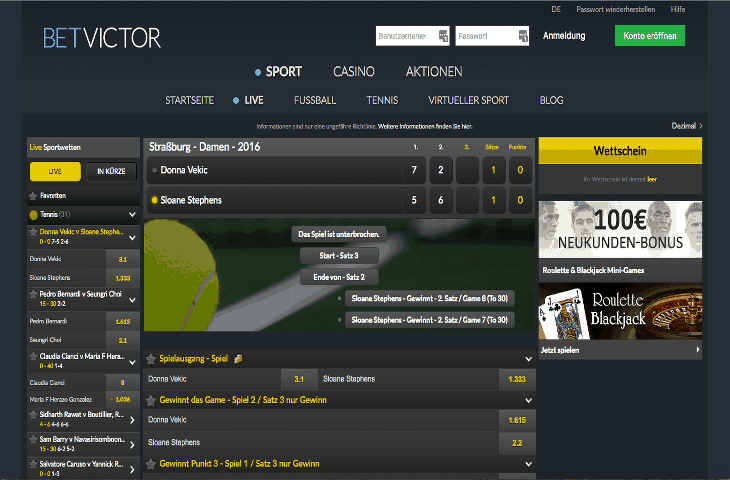Select Pedro Bernardi odds 1.615 in sidebar
730x480 pixels.
click(122, 322)
